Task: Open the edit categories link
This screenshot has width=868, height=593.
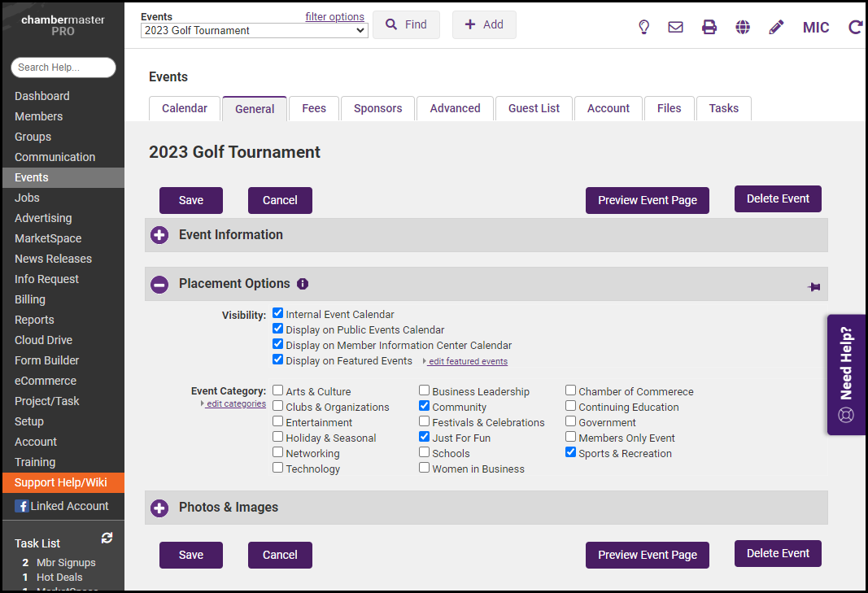Action: coord(236,403)
